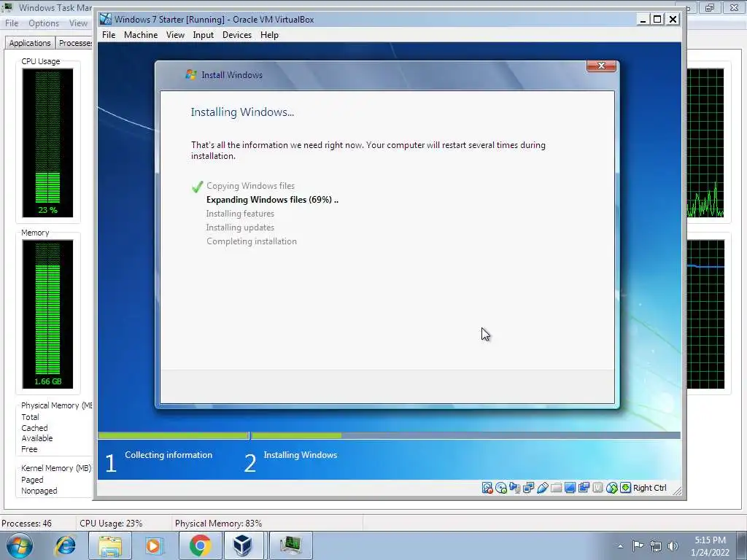Open Task Manager File menu

click(x=12, y=23)
